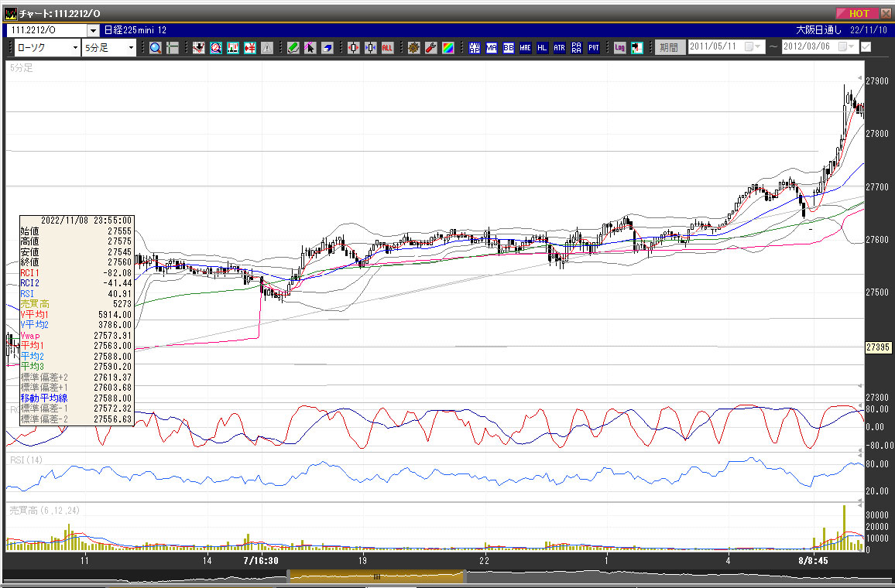The height and width of the screenshot is (588, 895).
Task: Click the magnifier icon with number 2
Action: 216,48
